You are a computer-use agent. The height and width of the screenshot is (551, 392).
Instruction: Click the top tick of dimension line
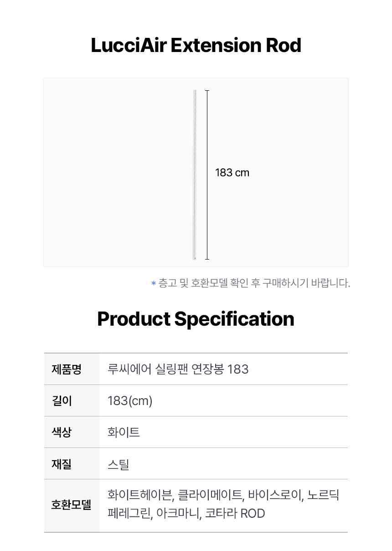pyautogui.click(x=207, y=91)
